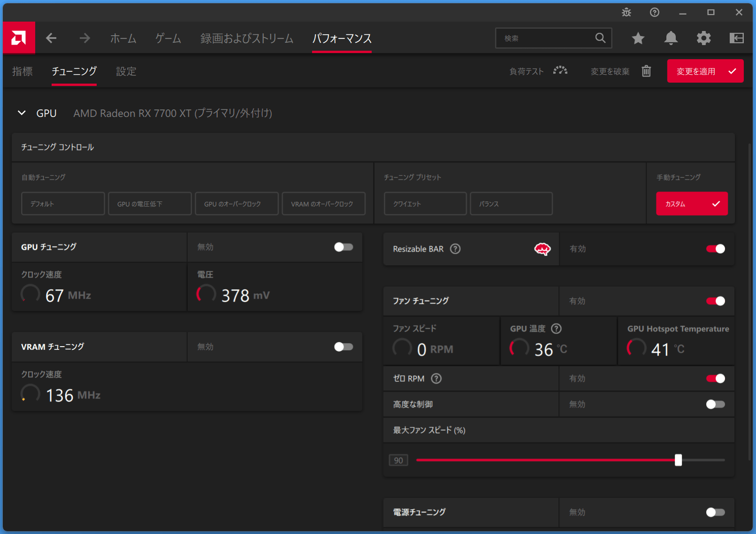Image resolution: width=756 pixels, height=534 pixels.
Task: Toggle the sidebar panel icon
Action: click(x=737, y=38)
